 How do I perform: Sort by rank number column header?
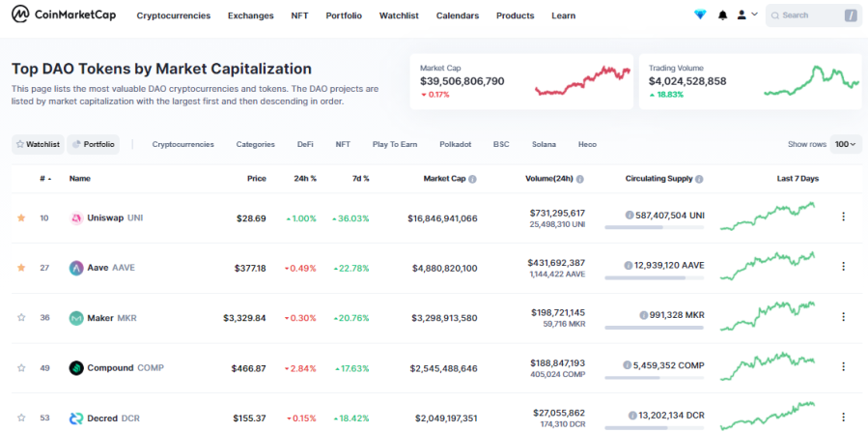(x=46, y=179)
